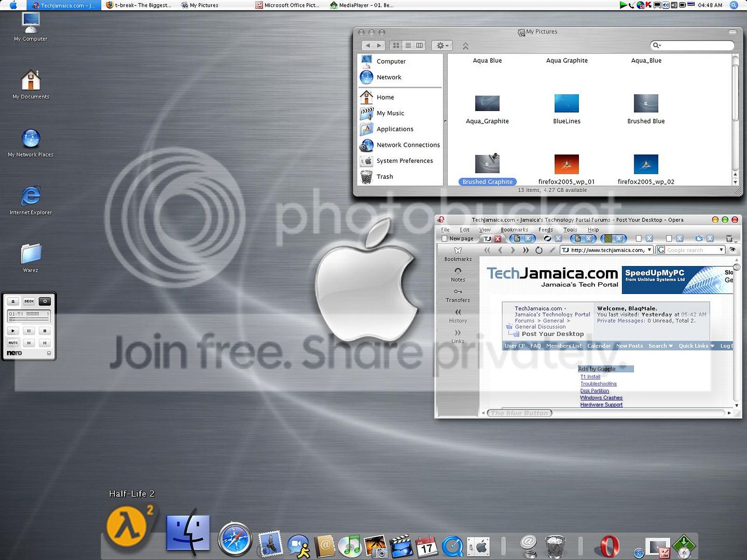This screenshot has height=560, width=747.
Task: Open System Preferences dock icon
Action: (479, 546)
